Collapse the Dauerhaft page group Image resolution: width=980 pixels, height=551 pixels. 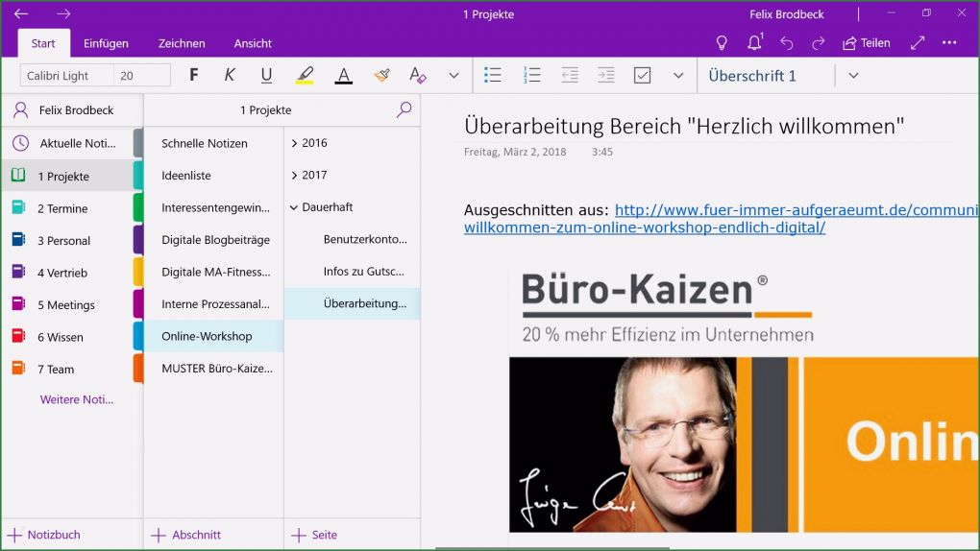(294, 207)
